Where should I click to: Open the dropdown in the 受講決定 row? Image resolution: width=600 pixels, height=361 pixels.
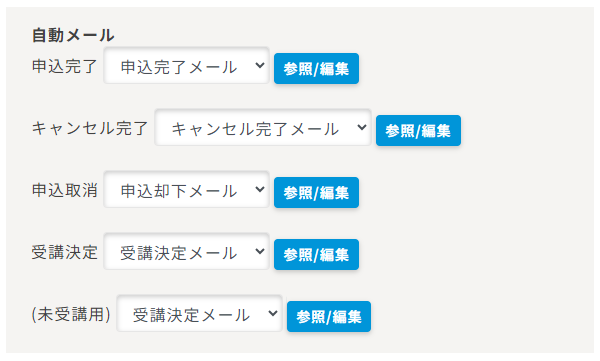[186, 252]
